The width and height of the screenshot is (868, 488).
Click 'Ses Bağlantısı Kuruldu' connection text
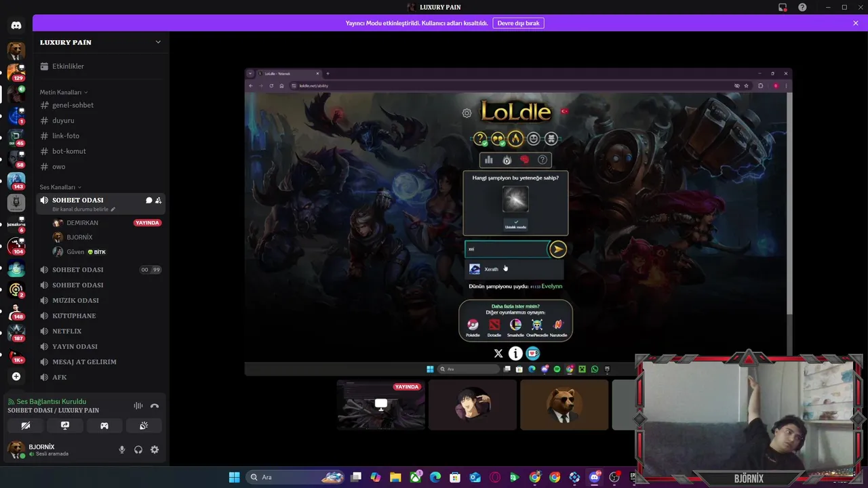coord(52,401)
